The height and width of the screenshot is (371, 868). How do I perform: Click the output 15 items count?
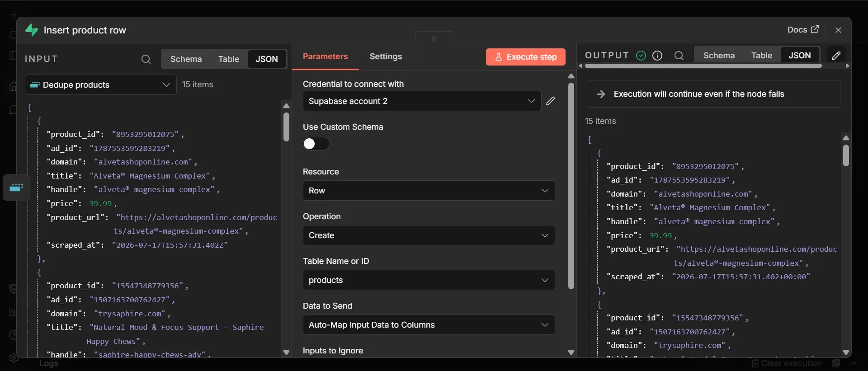click(600, 121)
